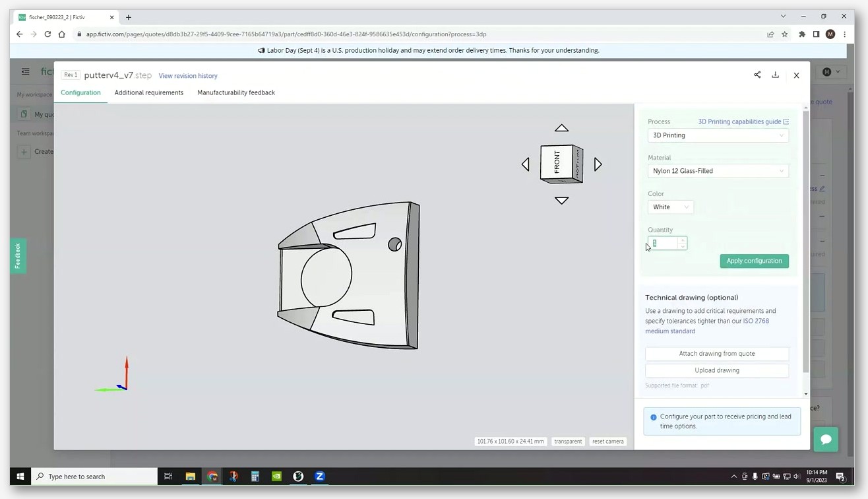
Task: Rotate view right with the right arrow
Action: click(598, 164)
